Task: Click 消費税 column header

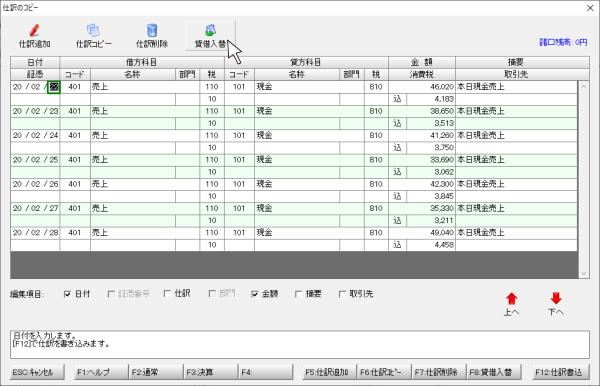Action: coord(422,74)
